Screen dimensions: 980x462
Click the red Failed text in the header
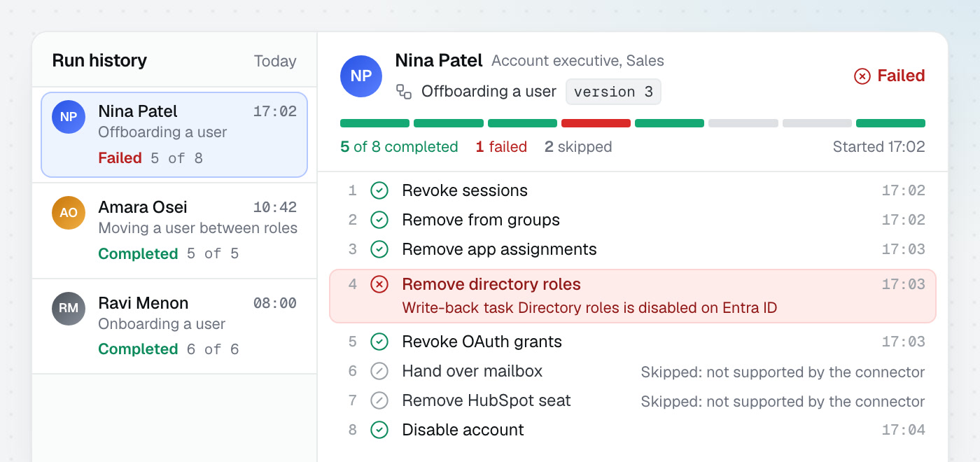[902, 76]
